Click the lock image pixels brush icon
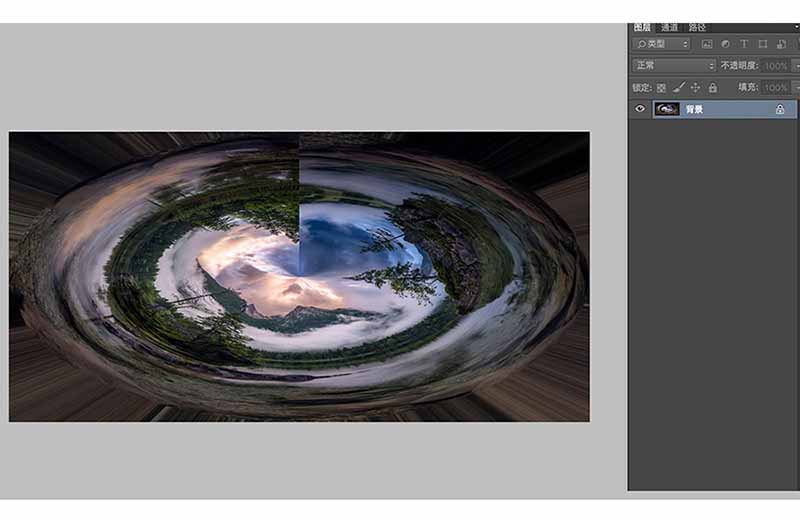Screen dimensions: 800x520 coord(679,88)
